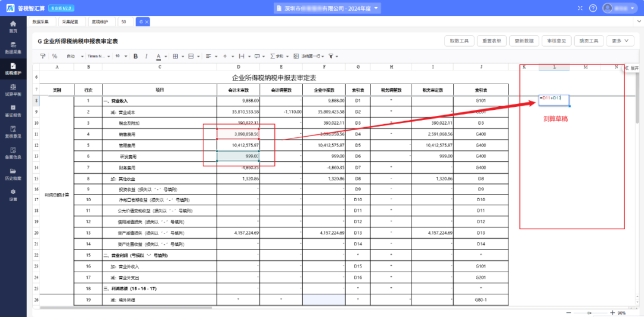Click the format painter icon
This screenshot has height=317, width=644.
point(42,56)
